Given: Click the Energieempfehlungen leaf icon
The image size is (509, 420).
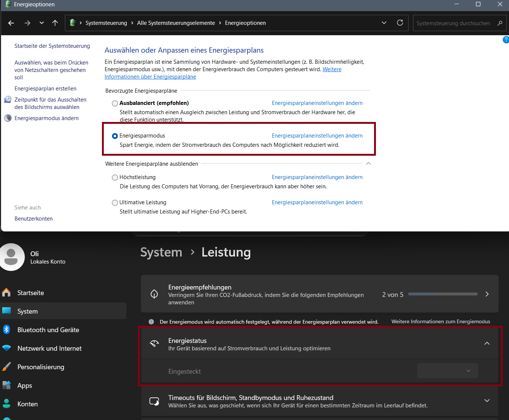Looking at the screenshot, I should (x=154, y=294).
